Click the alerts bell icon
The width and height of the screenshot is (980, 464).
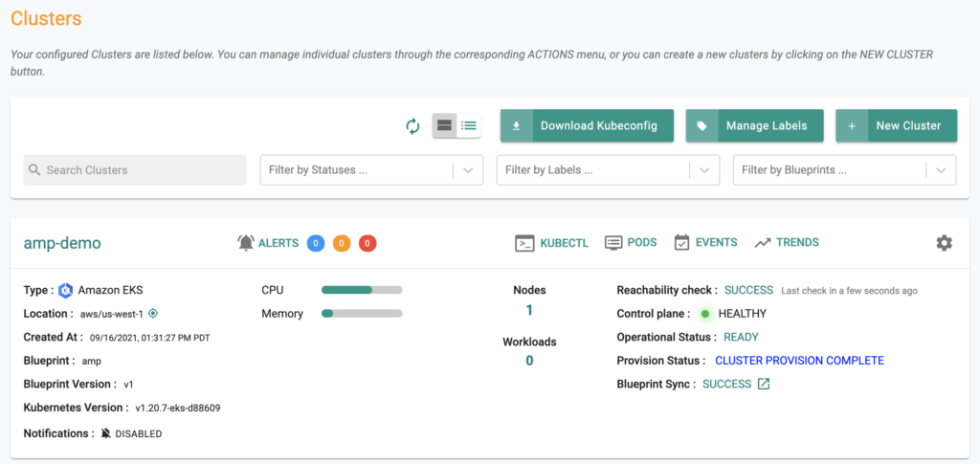pyautogui.click(x=246, y=243)
